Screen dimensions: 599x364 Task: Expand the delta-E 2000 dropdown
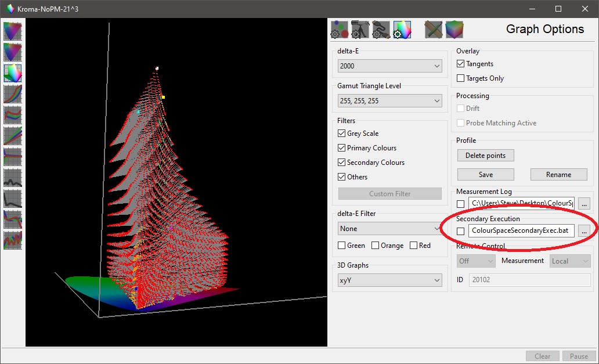[389, 66]
